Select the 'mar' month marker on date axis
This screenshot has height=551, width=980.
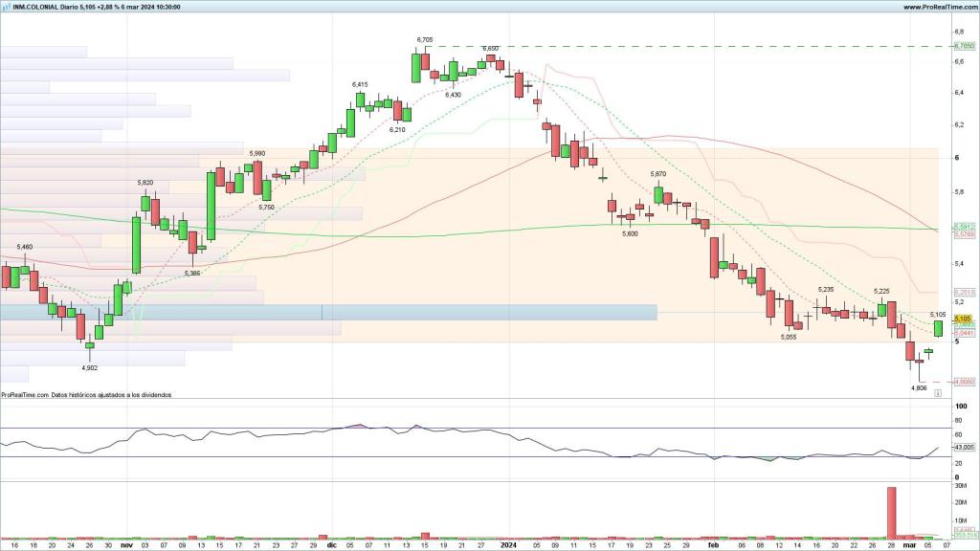pyautogui.click(x=909, y=544)
